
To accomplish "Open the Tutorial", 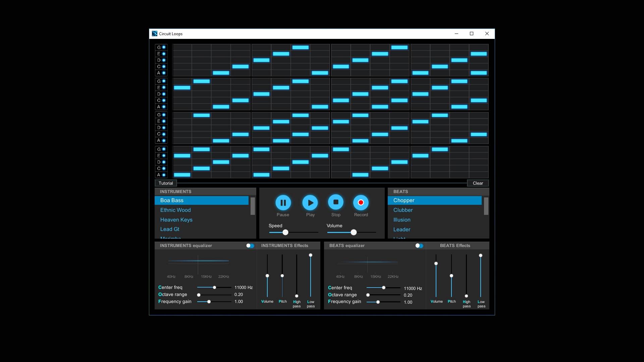I will click(166, 183).
